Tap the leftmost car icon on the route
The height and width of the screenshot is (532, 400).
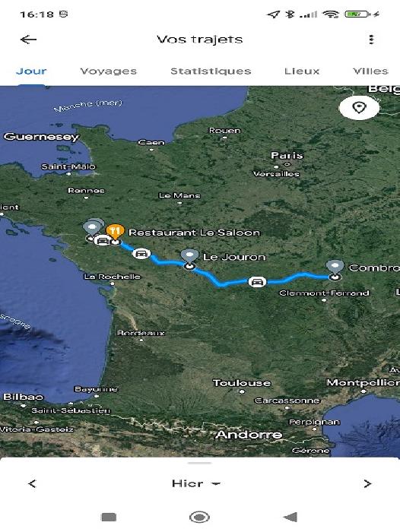click(102, 241)
